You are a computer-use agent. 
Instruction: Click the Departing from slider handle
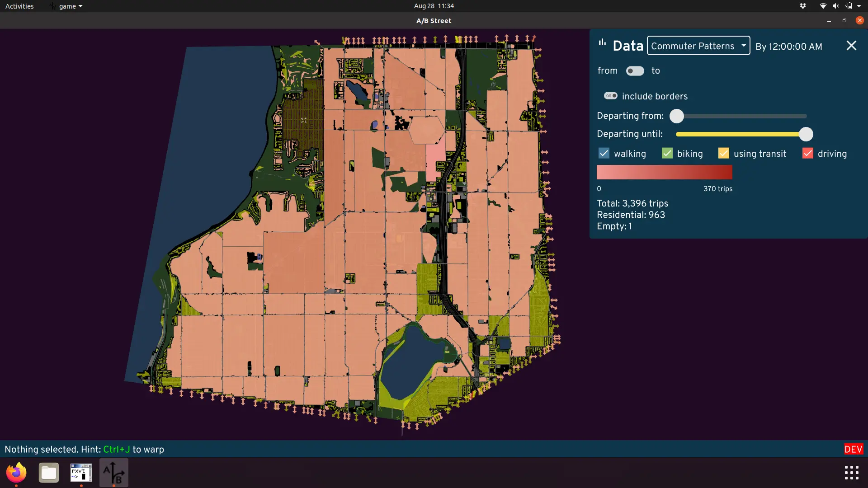[677, 116]
